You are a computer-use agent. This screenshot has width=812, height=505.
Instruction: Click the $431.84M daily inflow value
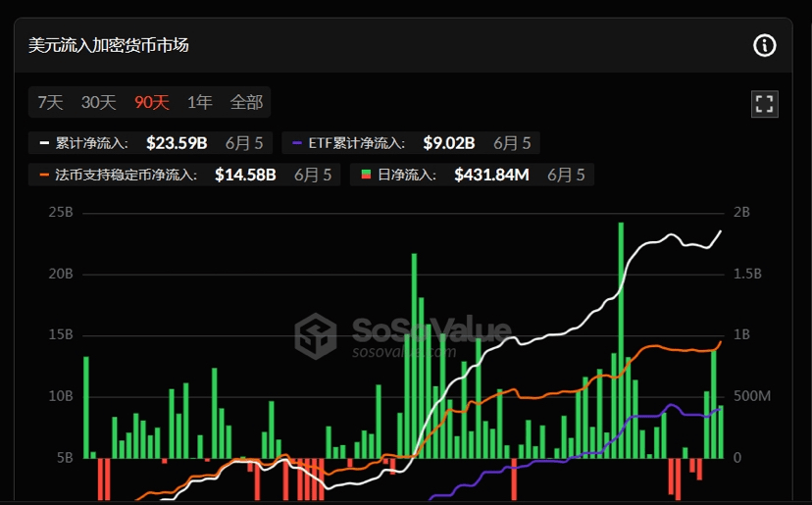pyautogui.click(x=491, y=175)
